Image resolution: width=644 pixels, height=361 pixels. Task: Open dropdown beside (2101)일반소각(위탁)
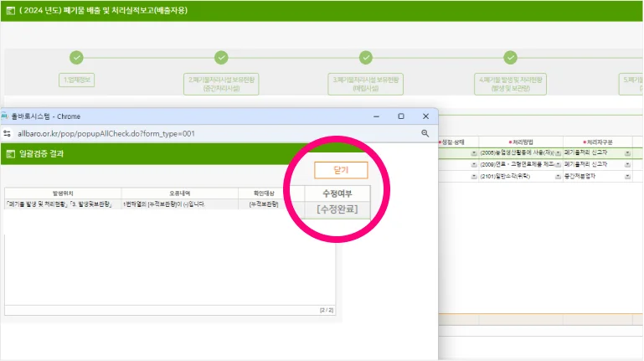click(558, 176)
